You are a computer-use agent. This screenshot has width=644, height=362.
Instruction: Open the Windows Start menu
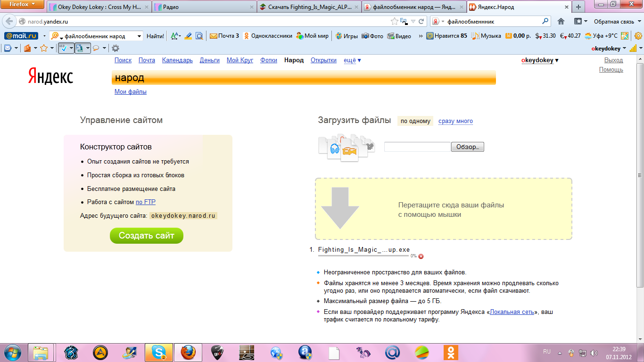click(x=12, y=352)
